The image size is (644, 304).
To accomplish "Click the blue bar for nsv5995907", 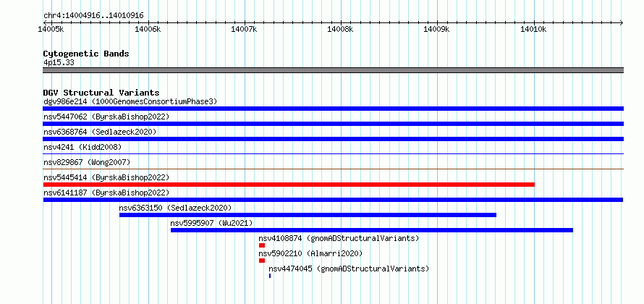I will coord(372,230).
